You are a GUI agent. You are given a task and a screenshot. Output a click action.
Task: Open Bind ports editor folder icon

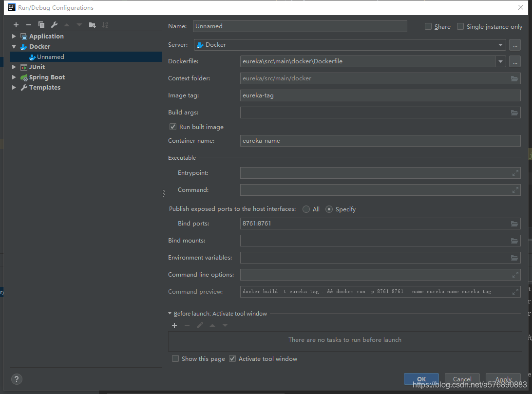(x=514, y=224)
